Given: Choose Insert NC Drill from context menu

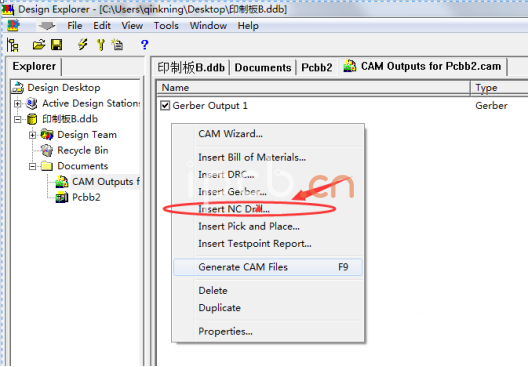Looking at the screenshot, I should pyautogui.click(x=234, y=209).
